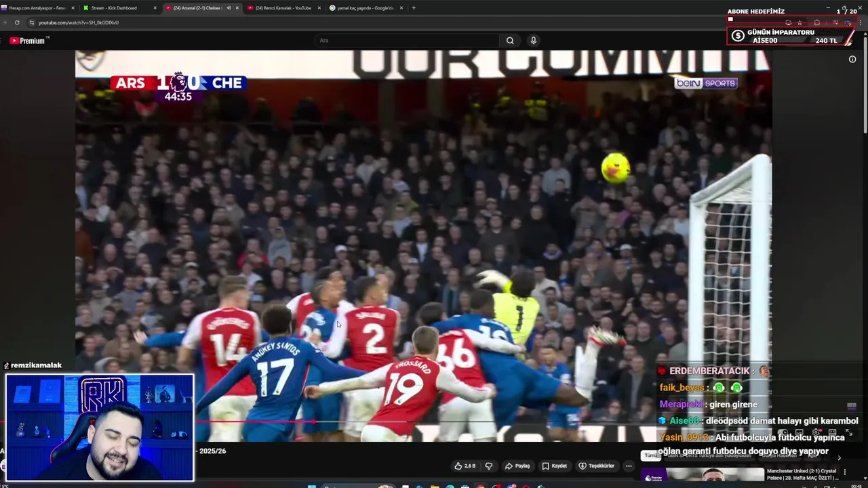Viewport: 868px width, 488px height.
Task: Click the Paylaş share button
Action: 517,466
